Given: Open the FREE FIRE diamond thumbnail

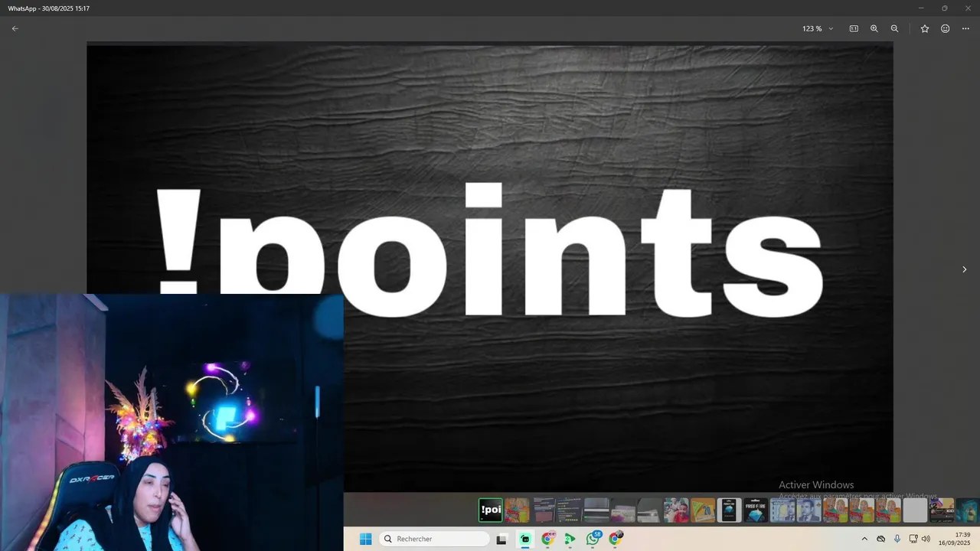Looking at the screenshot, I should click(x=756, y=510).
